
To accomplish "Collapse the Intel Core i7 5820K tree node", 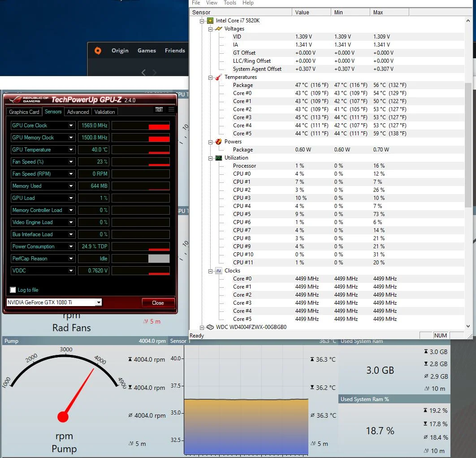I will tap(202, 21).
